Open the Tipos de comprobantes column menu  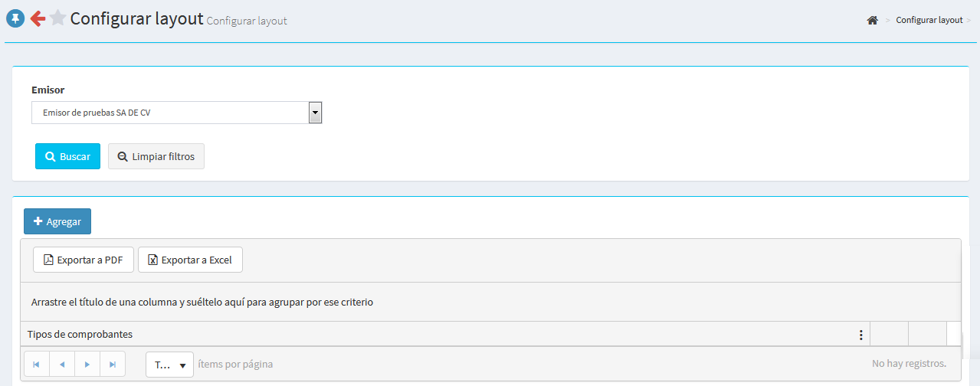tap(860, 335)
